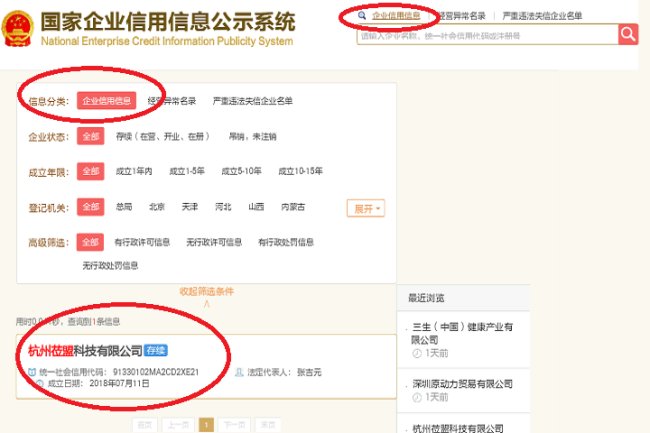Choose 内蒙古 registration authority
This screenshot has width=650, height=433.
[293, 207]
